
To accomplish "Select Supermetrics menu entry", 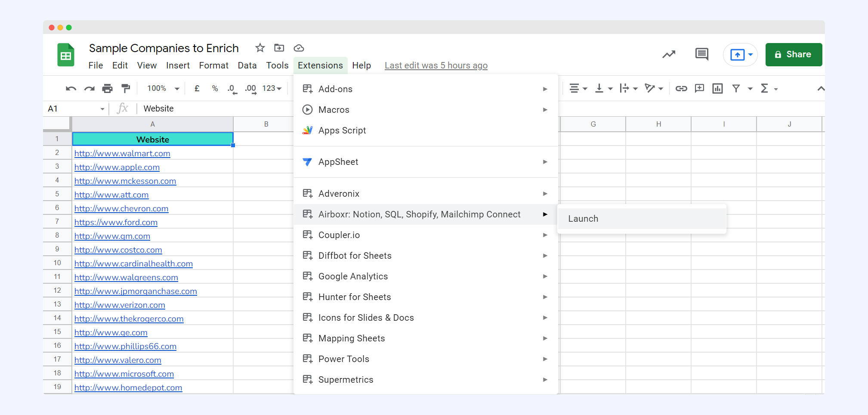I will point(426,380).
